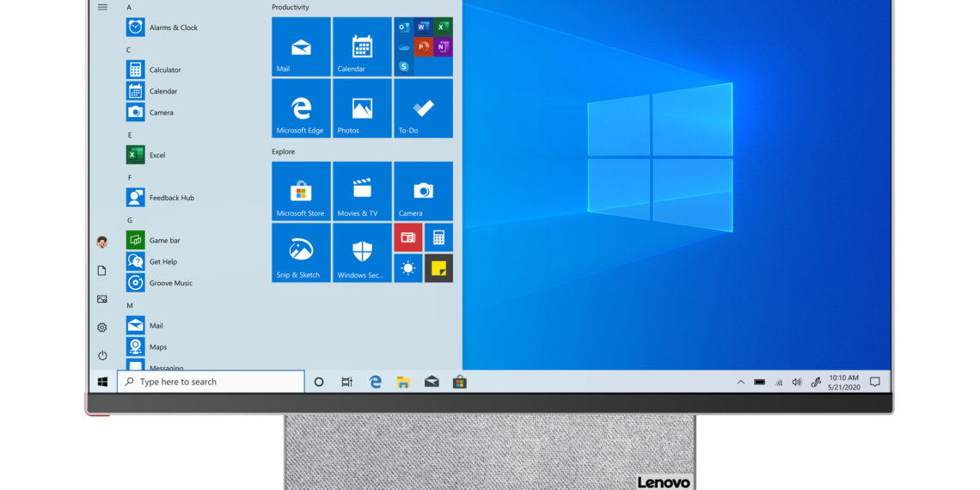Click the letter G header in app list
Screen dimensions: 980x490
[129, 220]
